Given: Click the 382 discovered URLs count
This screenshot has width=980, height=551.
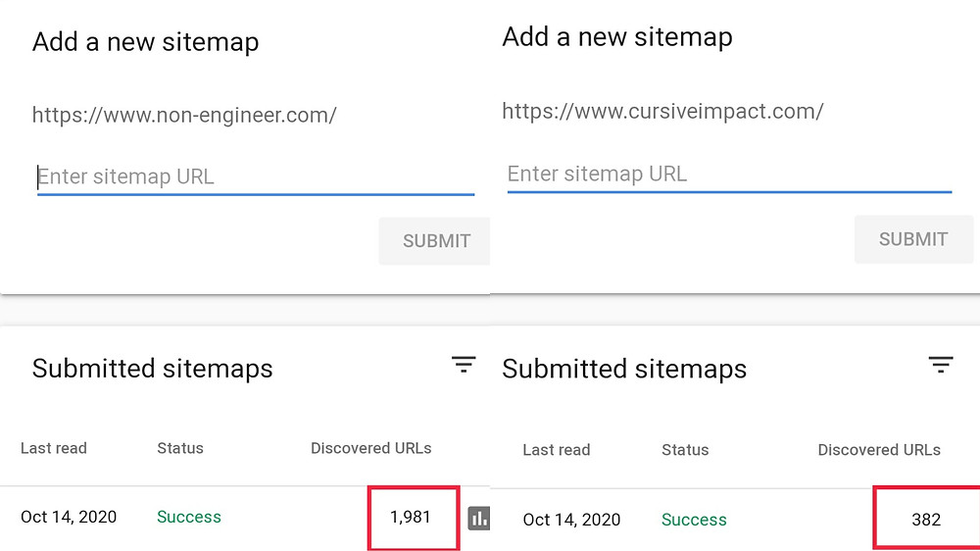Looking at the screenshot, I should [926, 520].
